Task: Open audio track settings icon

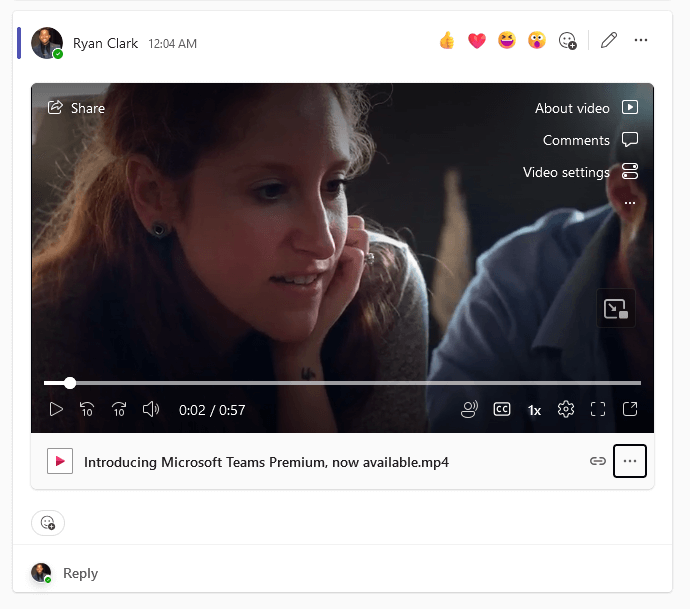Action: 469,410
